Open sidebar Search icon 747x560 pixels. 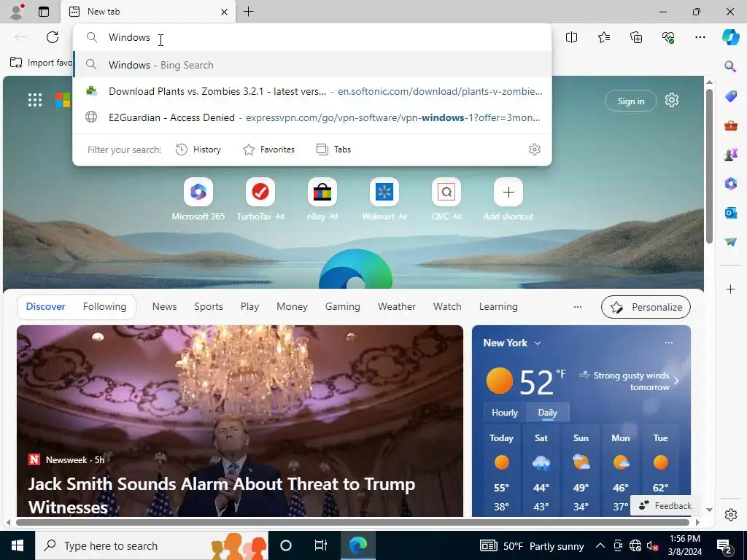[730, 66]
